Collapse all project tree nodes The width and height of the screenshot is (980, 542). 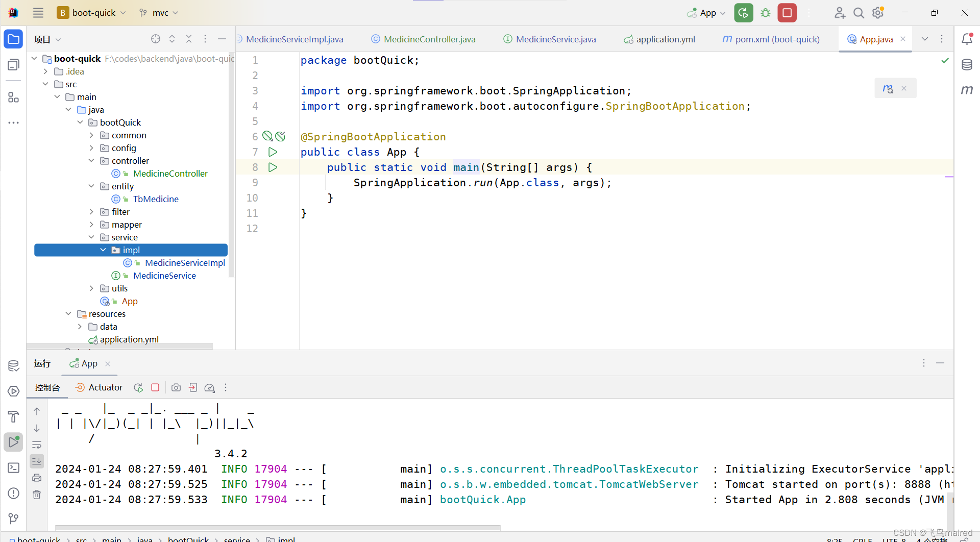point(189,39)
